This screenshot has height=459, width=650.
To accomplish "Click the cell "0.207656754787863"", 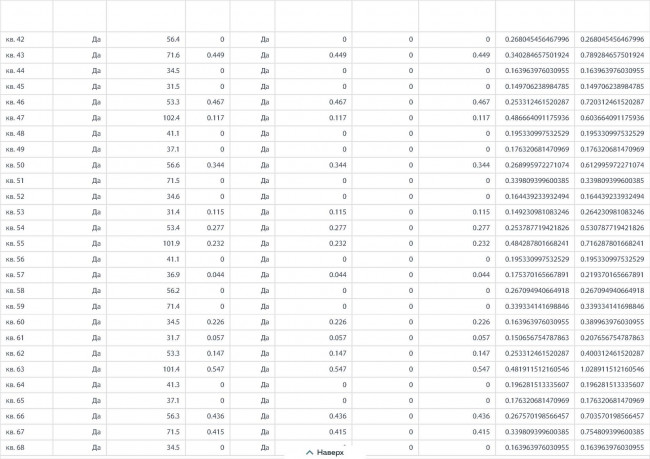I will point(612,338).
